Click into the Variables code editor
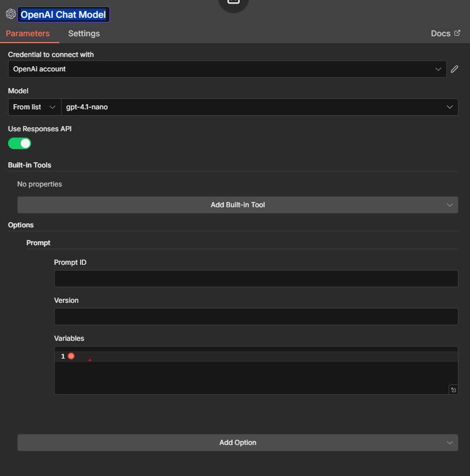Image resolution: width=470 pixels, height=476 pixels. (x=256, y=370)
